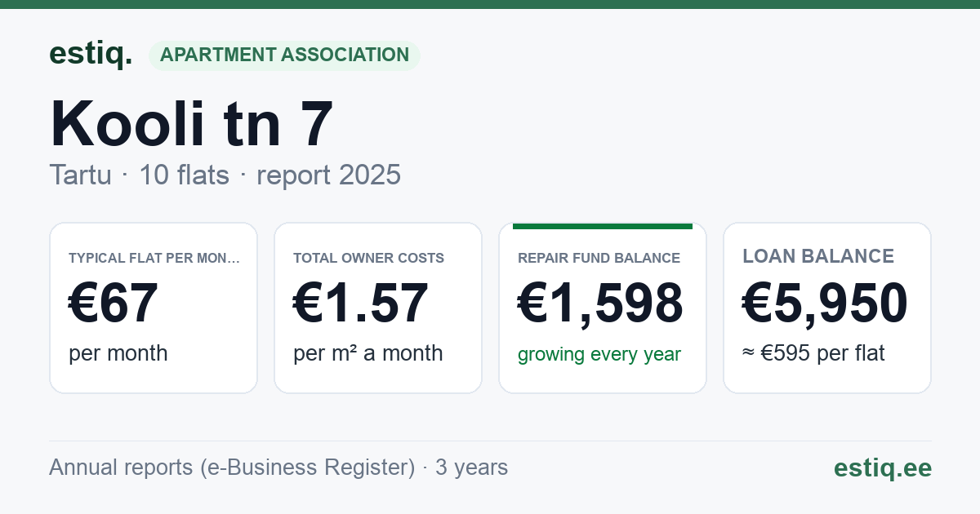
Task: Click the REPAIR FUND BALANCE label
Action: click(599, 258)
